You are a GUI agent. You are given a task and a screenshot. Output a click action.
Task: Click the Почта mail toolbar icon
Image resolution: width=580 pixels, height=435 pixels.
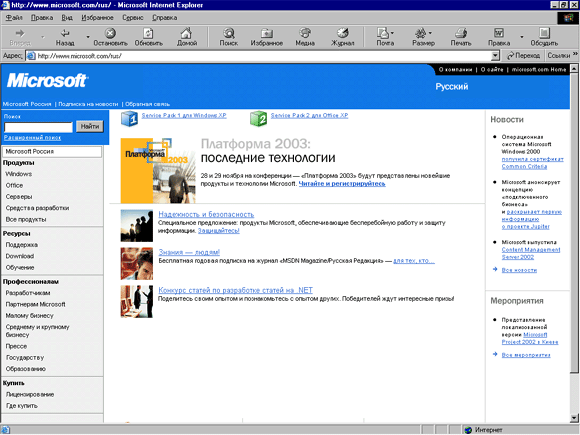[x=383, y=33]
